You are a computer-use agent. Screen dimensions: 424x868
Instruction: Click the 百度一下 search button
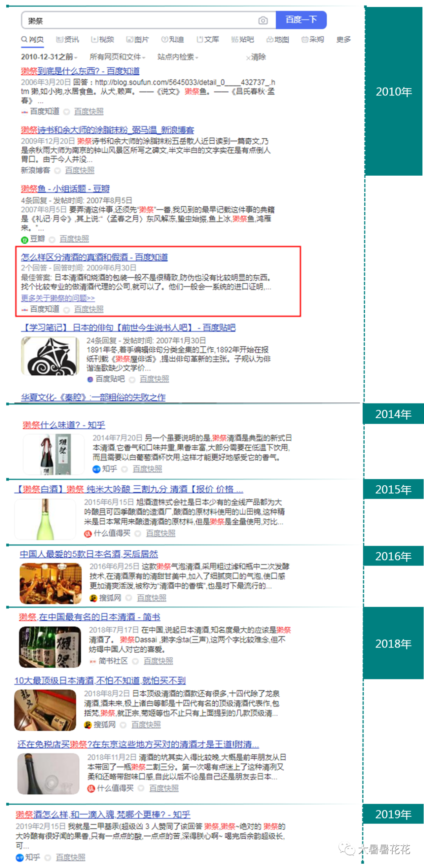click(301, 20)
